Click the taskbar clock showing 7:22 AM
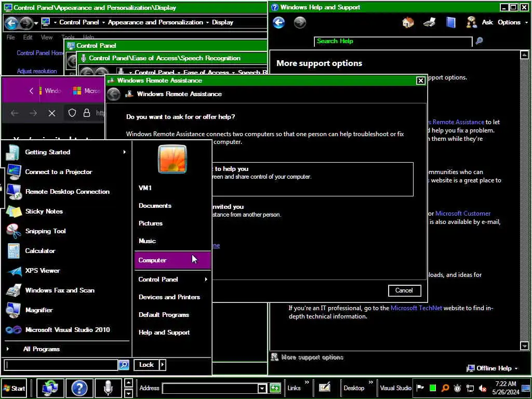The height and width of the screenshot is (399, 532). coord(506,388)
